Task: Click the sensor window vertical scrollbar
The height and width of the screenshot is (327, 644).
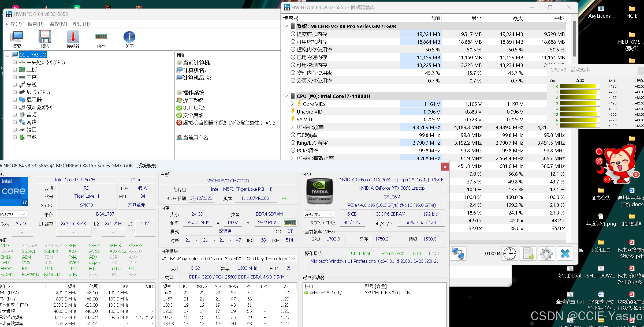Action: pos(574,39)
